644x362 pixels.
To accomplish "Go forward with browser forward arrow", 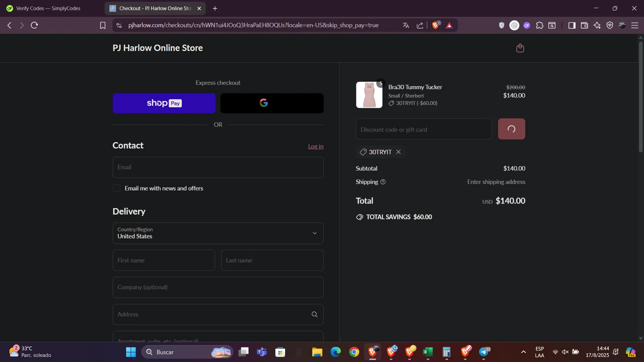I will click(21, 25).
